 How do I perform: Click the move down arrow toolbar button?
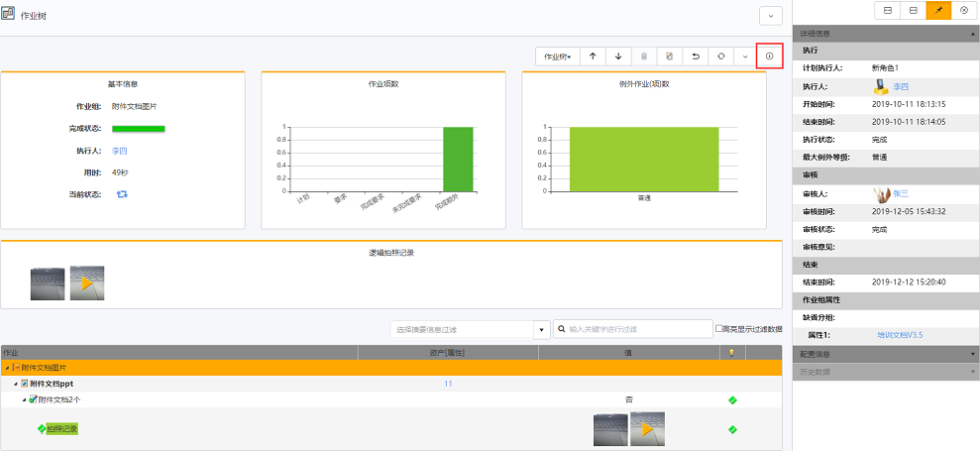(x=618, y=56)
